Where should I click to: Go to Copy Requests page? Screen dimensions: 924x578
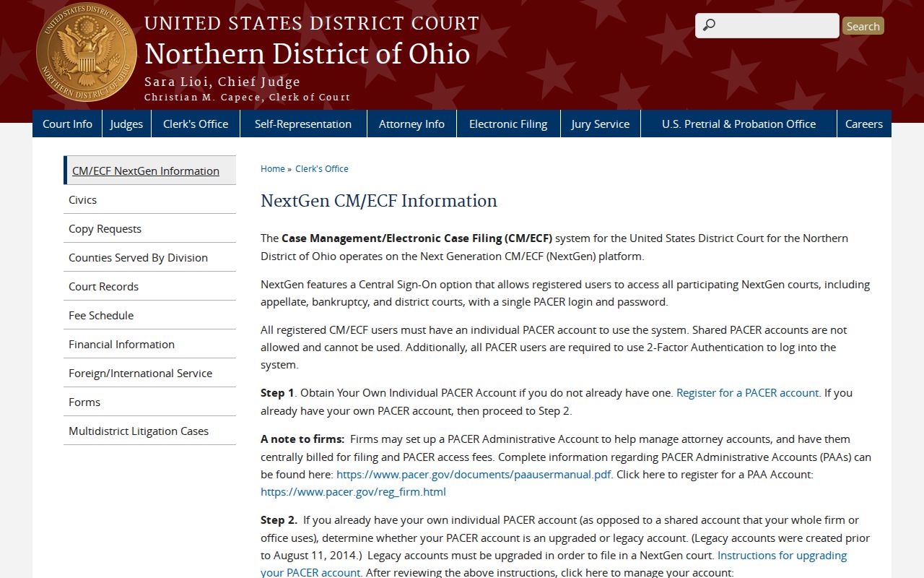point(149,228)
